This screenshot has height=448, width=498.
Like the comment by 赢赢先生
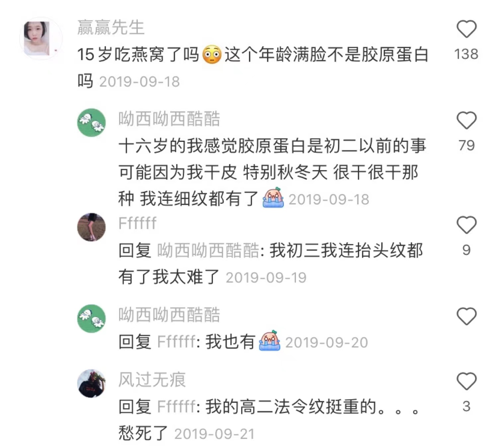tap(466, 29)
